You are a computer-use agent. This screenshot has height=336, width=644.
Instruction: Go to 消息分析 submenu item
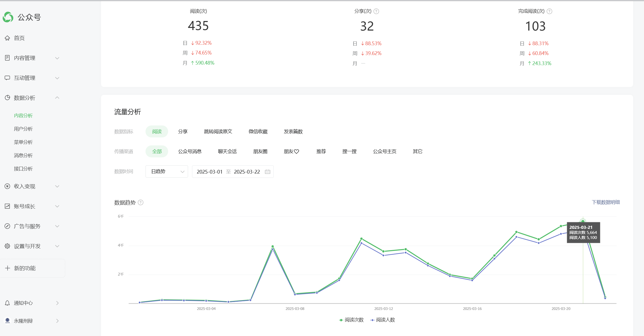point(23,156)
